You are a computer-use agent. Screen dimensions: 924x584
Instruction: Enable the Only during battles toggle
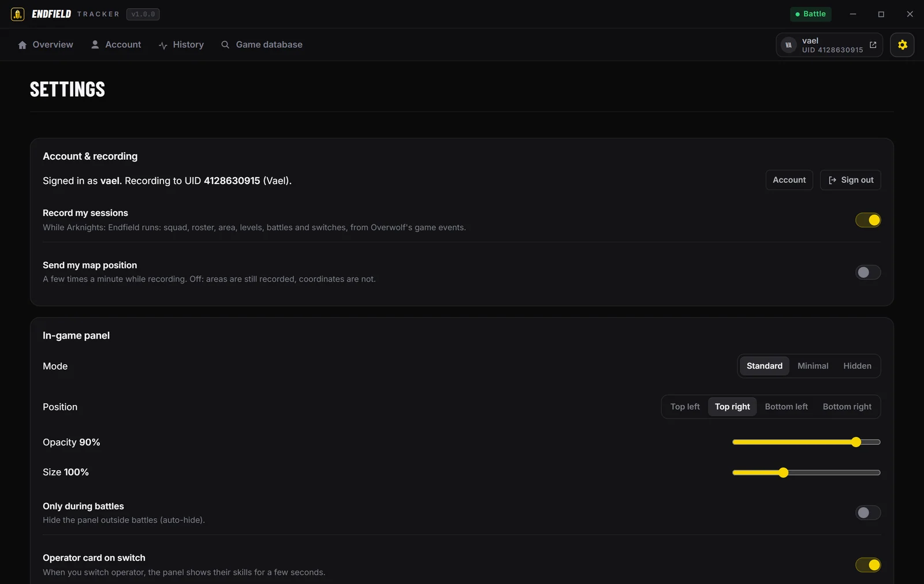click(x=868, y=512)
